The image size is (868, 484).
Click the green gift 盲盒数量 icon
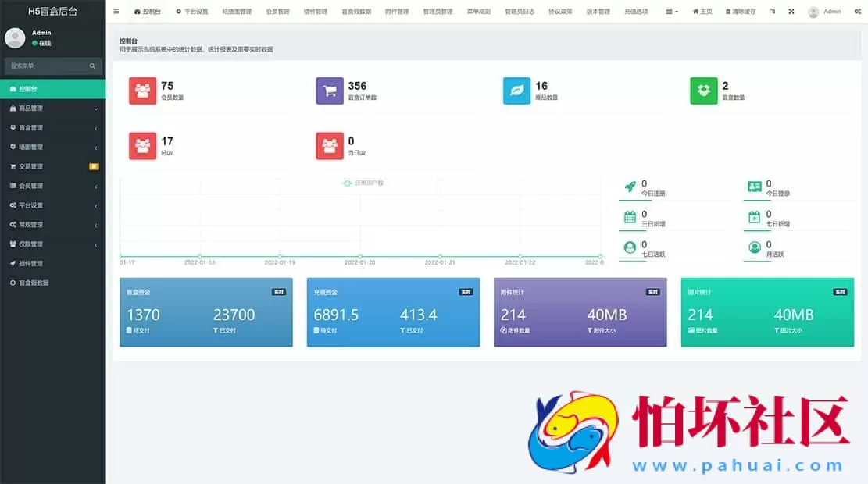point(703,91)
